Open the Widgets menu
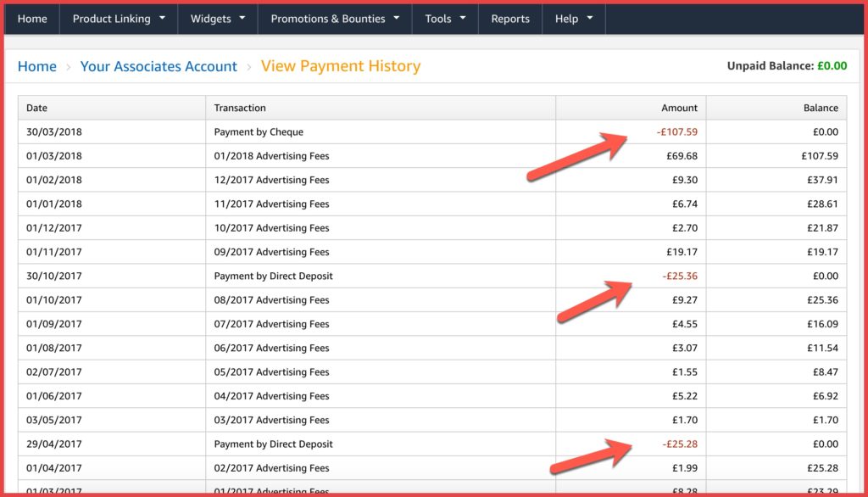Image resolution: width=868 pixels, height=497 pixels. [218, 19]
